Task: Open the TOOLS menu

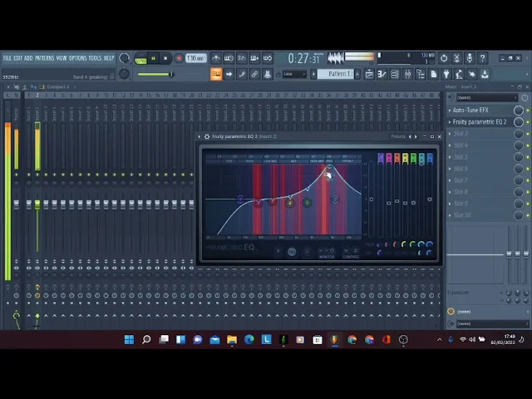Action: 95,58
